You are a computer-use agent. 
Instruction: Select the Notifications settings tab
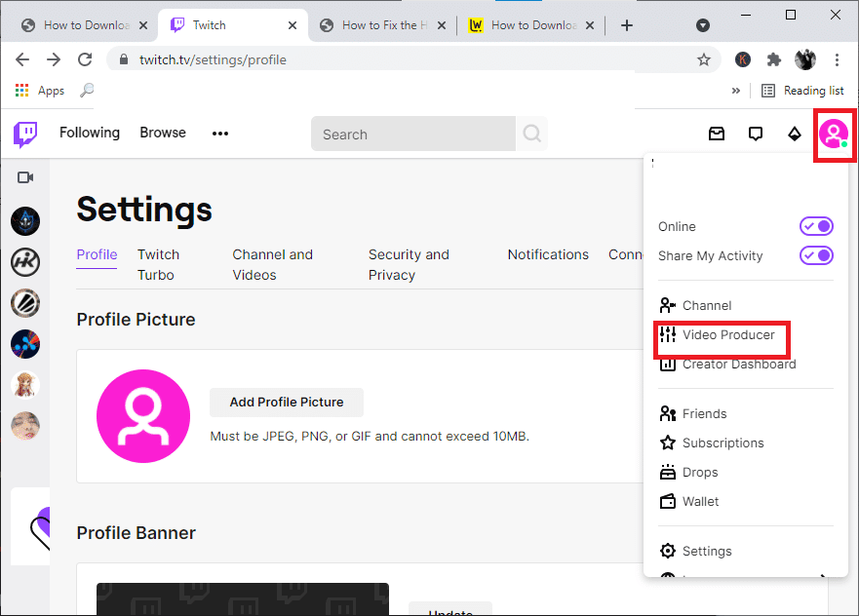tap(548, 254)
